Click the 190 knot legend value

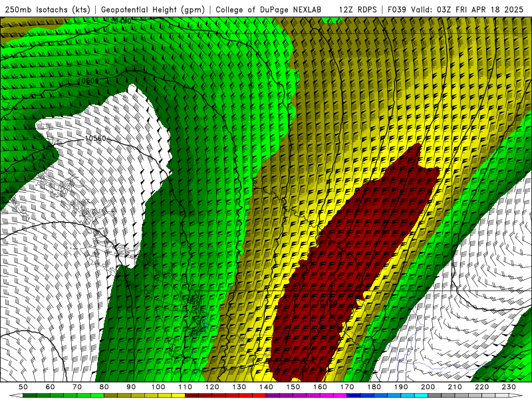pyautogui.click(x=401, y=387)
